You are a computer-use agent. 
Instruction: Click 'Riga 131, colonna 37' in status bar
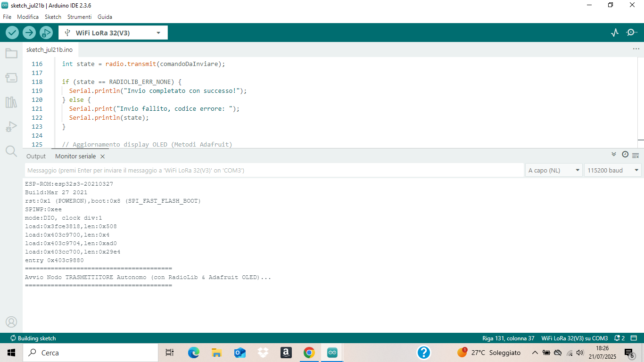coord(508,338)
